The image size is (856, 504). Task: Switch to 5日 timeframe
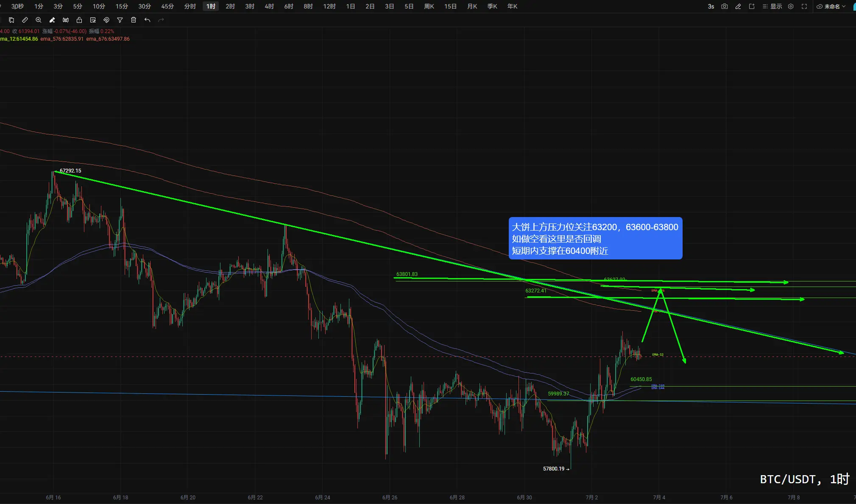tap(410, 6)
